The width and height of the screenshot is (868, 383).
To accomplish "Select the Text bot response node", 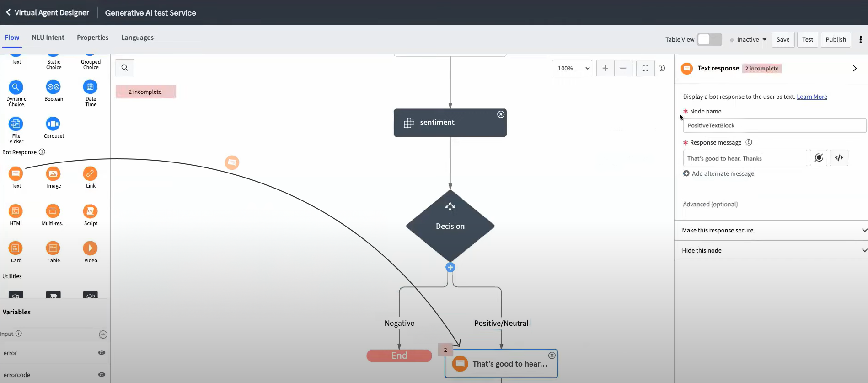I will coord(16,174).
